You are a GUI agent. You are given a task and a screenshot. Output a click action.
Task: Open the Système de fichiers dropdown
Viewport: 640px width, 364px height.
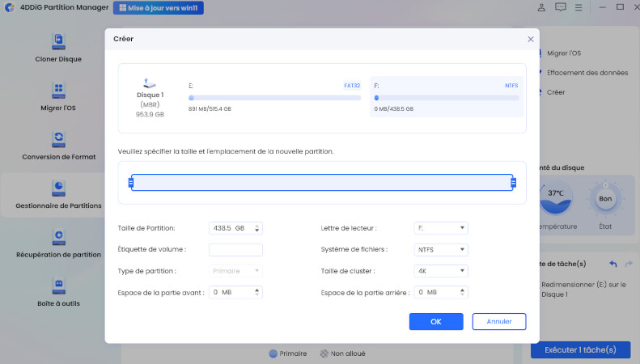coord(441,250)
